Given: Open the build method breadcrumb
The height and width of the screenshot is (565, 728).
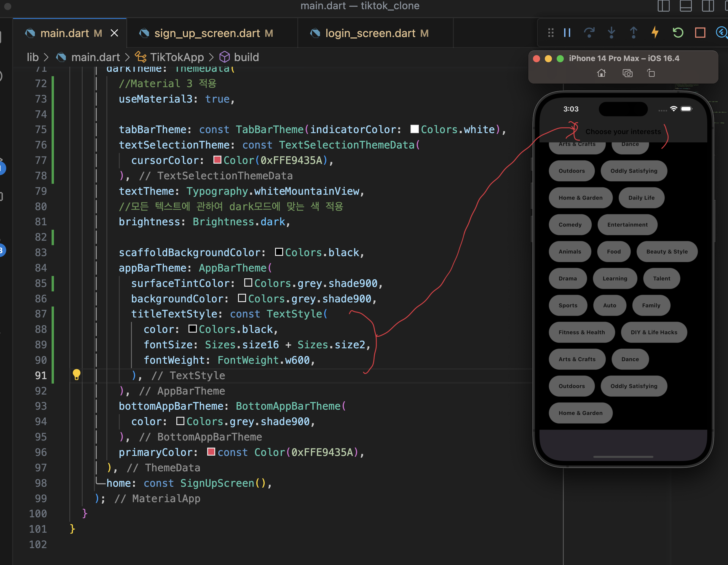Looking at the screenshot, I should click(x=246, y=57).
